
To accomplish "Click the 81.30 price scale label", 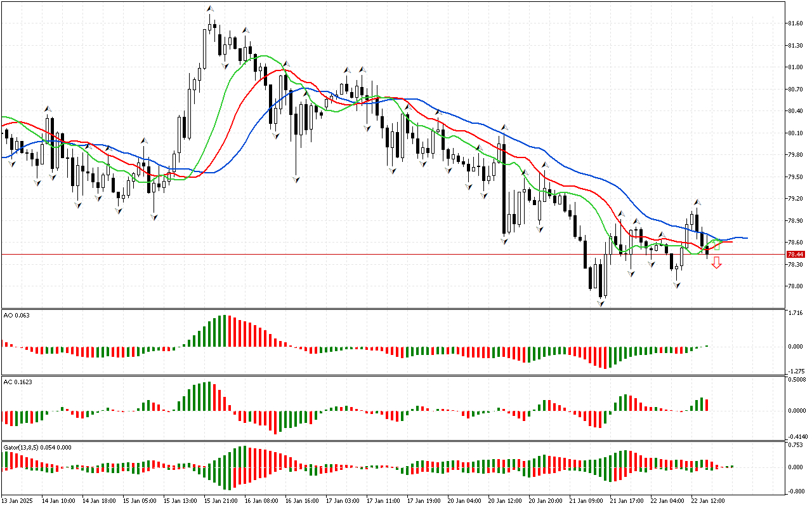I will (x=796, y=46).
